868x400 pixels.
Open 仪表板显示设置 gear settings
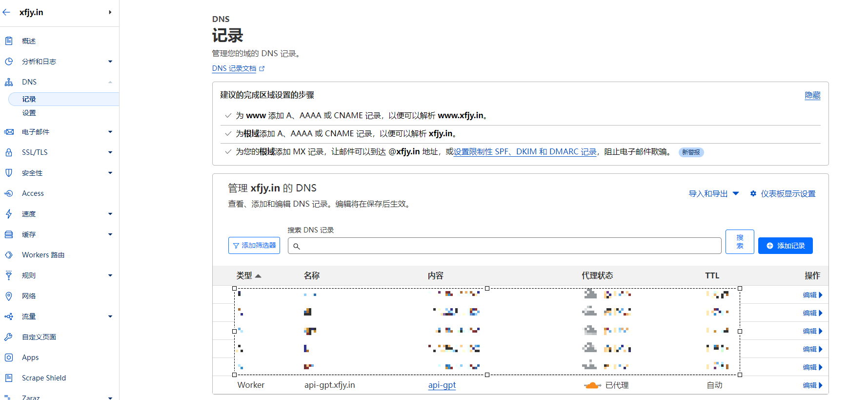[x=783, y=194]
